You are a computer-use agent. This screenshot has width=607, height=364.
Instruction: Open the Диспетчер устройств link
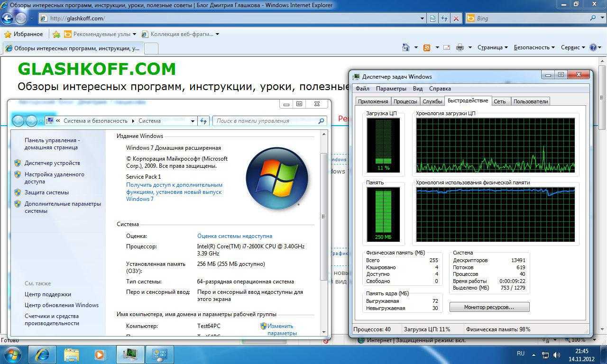pyautogui.click(x=52, y=163)
